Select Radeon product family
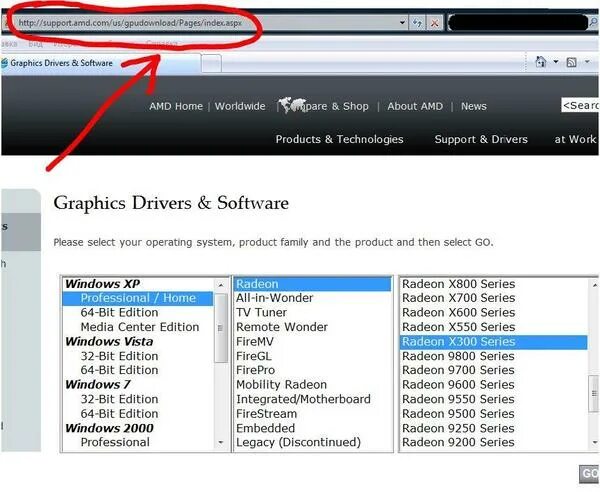This screenshot has width=600, height=492. click(x=313, y=284)
